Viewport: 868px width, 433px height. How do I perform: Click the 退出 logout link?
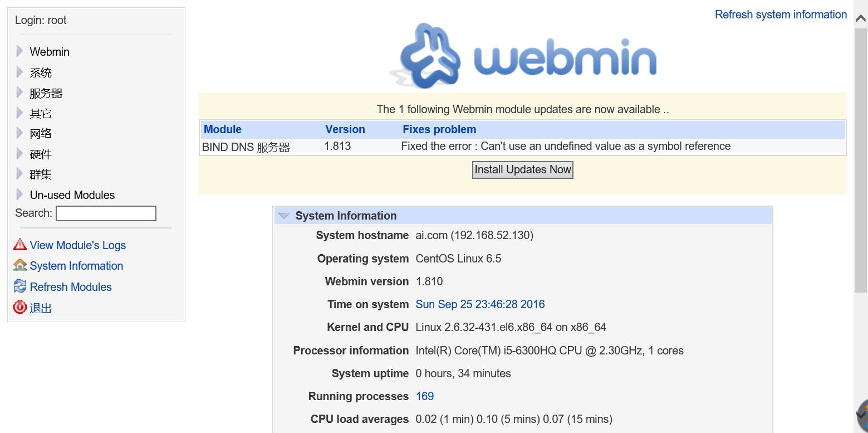pyautogui.click(x=41, y=308)
